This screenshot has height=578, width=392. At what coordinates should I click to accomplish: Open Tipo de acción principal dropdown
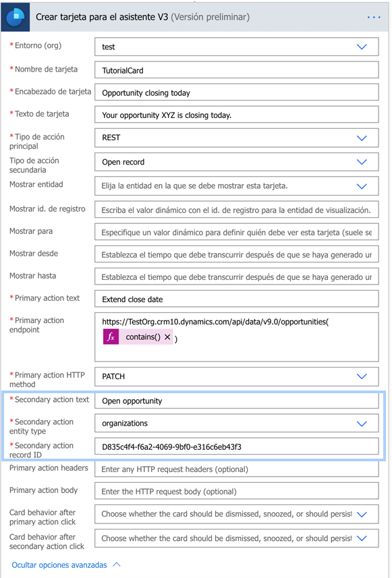pyautogui.click(x=362, y=138)
